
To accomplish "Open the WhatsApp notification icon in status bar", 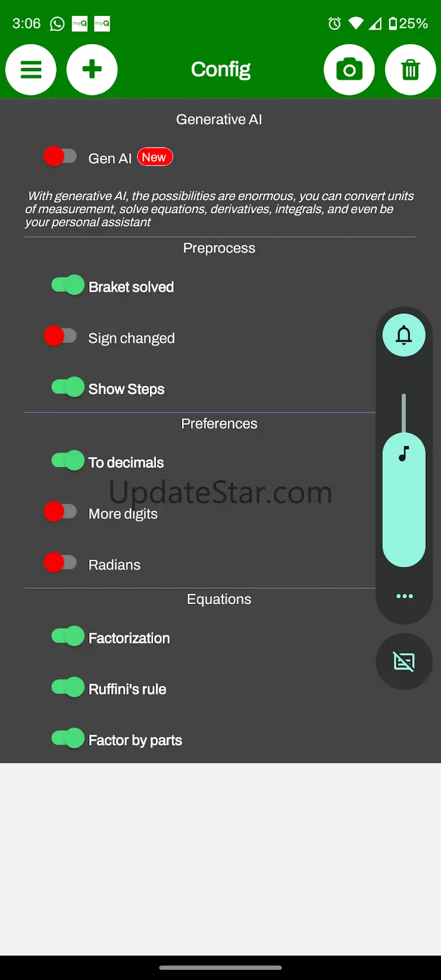I will click(x=57, y=24).
